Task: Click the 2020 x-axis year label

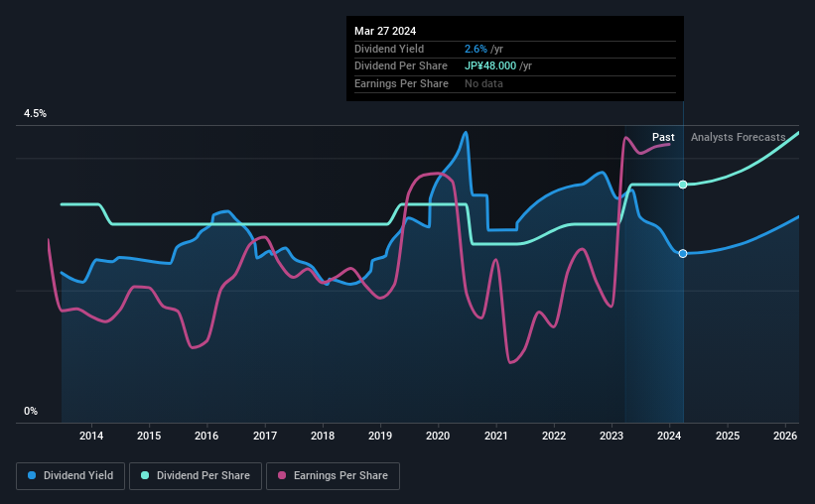Action: [438, 436]
